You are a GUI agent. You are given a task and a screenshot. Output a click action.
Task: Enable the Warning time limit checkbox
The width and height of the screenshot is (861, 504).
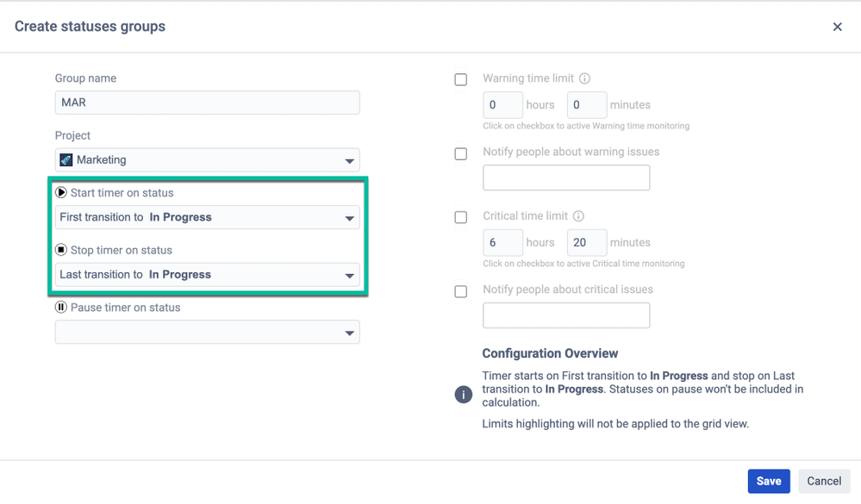(x=461, y=79)
